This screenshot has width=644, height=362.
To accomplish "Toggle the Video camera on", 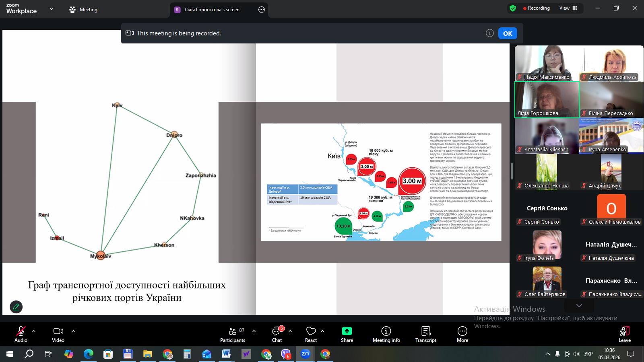I will click(58, 334).
